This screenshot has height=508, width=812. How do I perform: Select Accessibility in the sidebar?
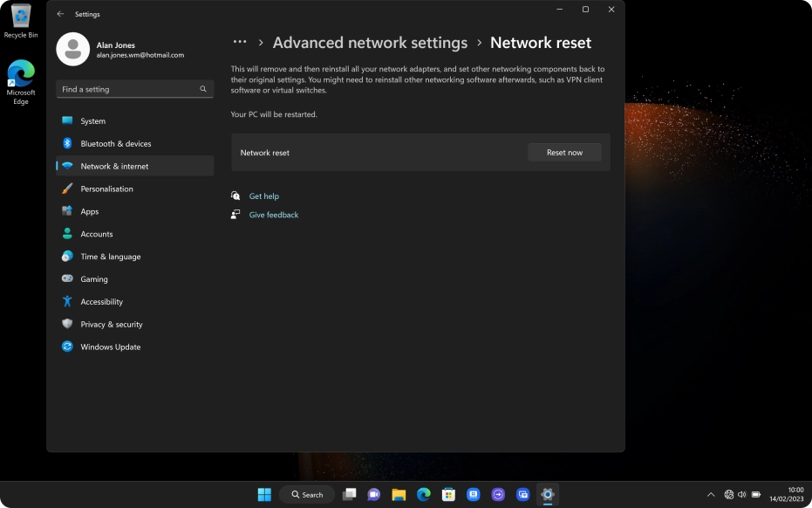101,302
